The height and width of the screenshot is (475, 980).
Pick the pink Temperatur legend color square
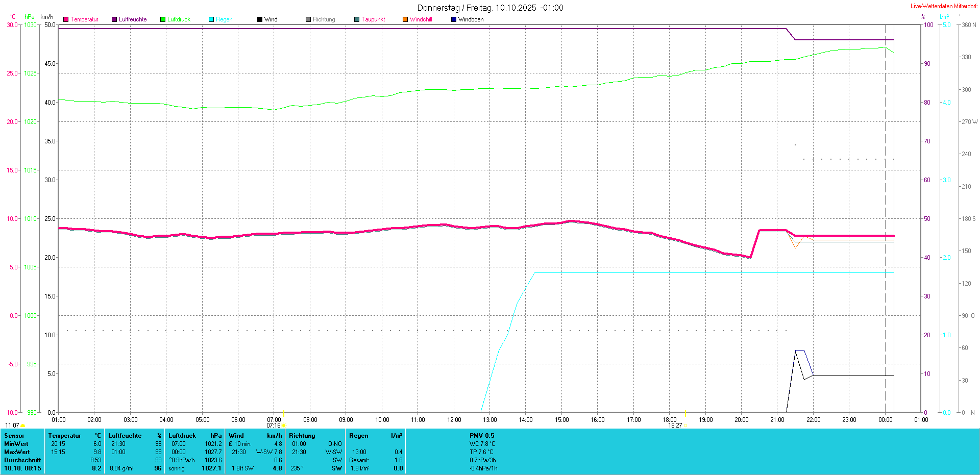[x=66, y=19]
